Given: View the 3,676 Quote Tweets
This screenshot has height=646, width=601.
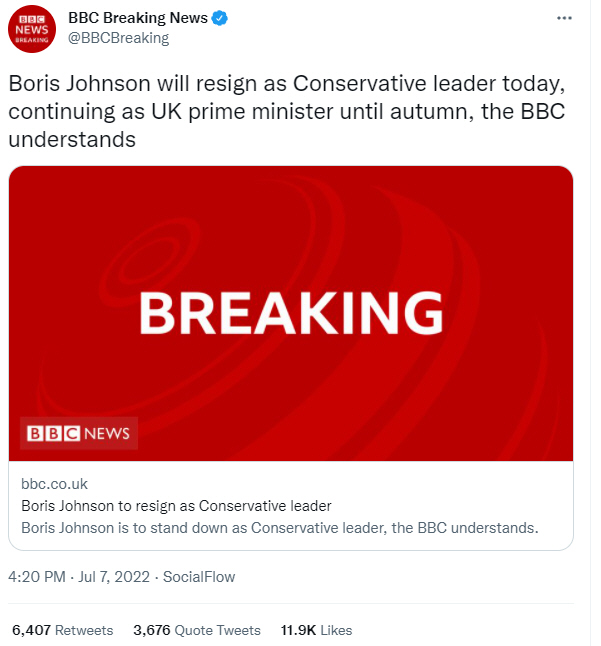Looking at the screenshot, I should tap(196, 630).
